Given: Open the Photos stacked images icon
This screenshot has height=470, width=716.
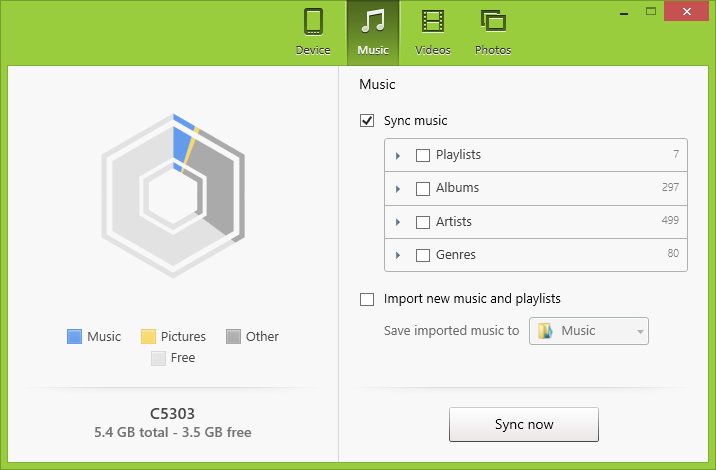Looking at the screenshot, I should click(x=493, y=21).
